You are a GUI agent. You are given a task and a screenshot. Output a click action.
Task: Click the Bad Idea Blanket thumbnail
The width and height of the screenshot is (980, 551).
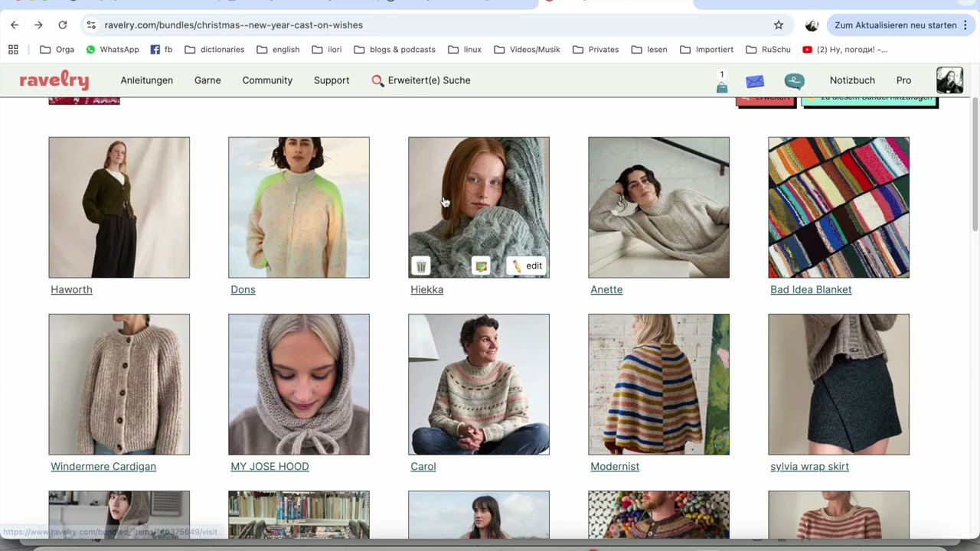(838, 207)
